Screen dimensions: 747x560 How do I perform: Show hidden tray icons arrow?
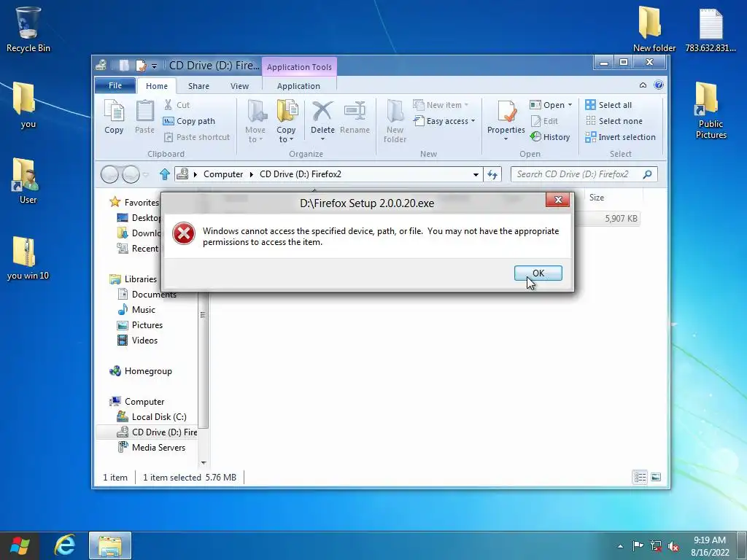point(620,546)
